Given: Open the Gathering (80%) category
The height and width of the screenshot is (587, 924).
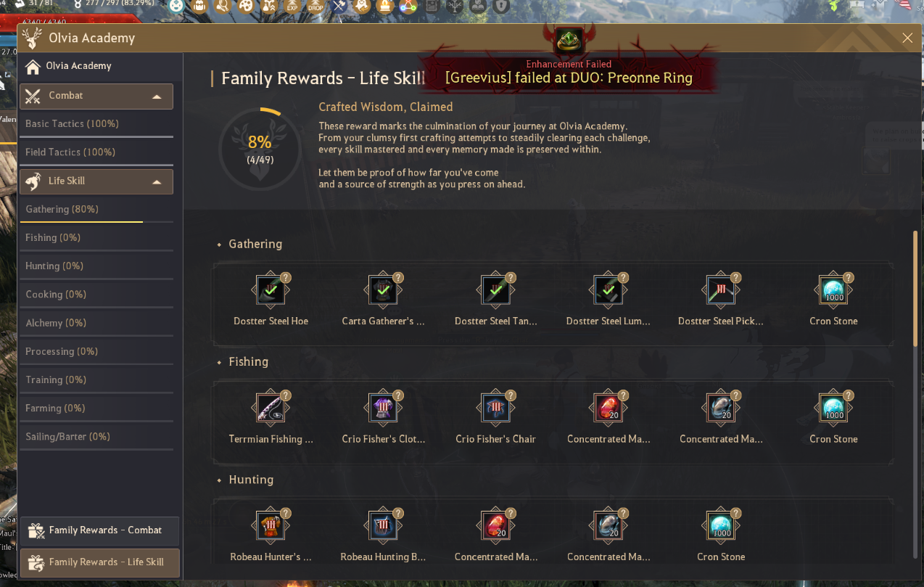Looking at the screenshot, I should (x=96, y=210).
